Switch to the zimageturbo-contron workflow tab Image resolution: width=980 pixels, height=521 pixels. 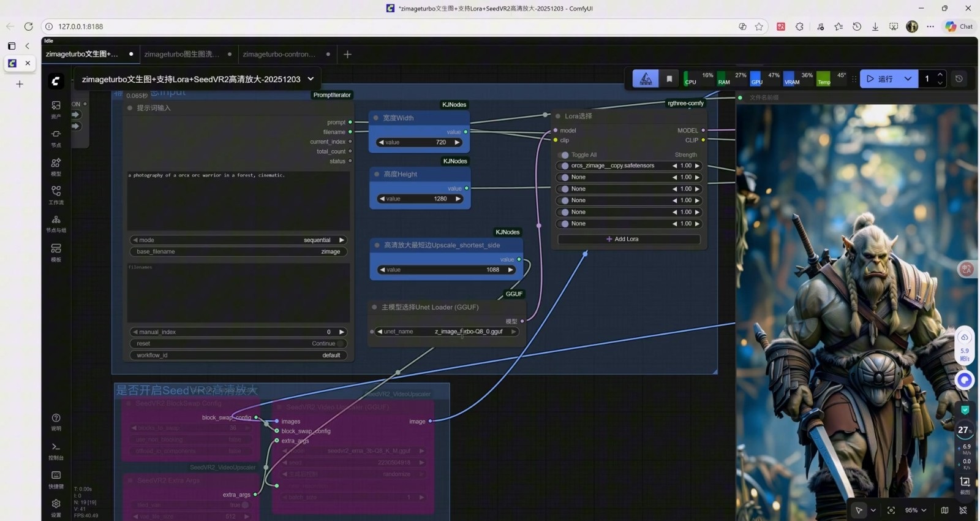coord(279,54)
